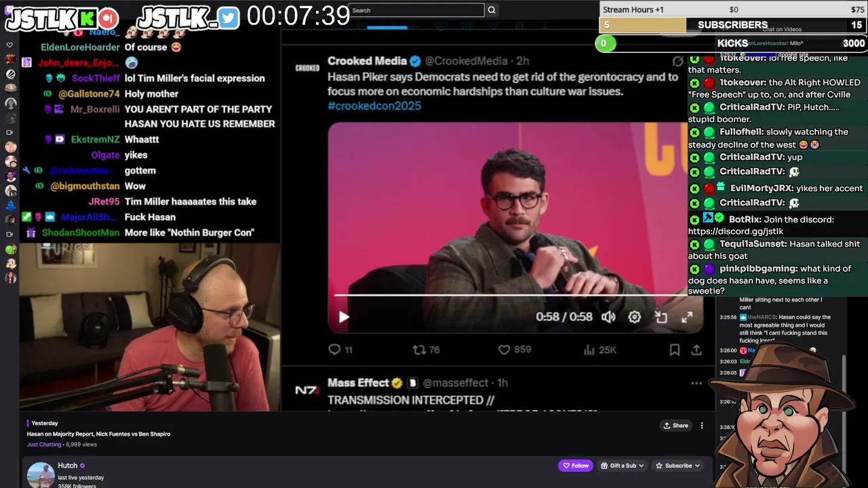
Task: Seek on the video progress bar
Action: 512,295
